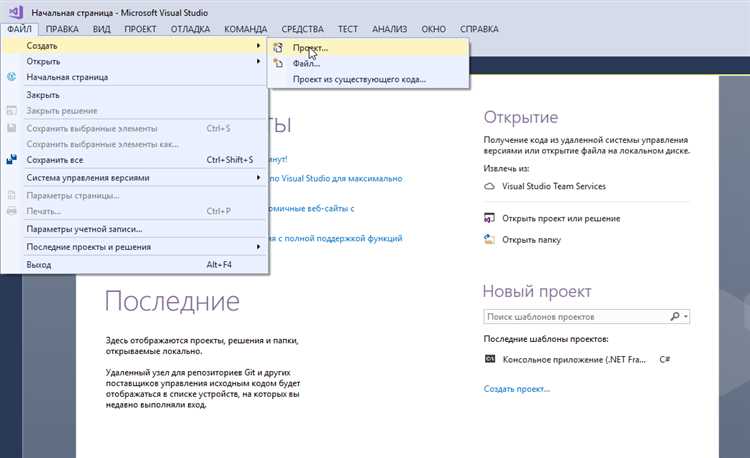Click the open project icon in Открытие
This screenshot has height=458, width=750.
(x=489, y=218)
